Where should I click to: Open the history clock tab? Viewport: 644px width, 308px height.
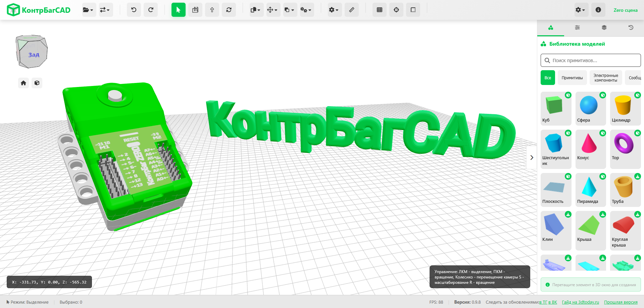point(631,28)
